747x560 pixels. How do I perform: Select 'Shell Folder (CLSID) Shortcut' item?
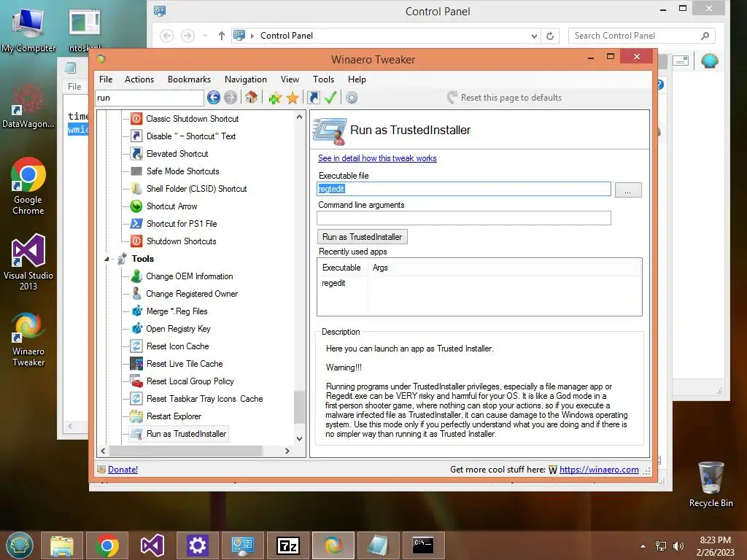pos(197,189)
